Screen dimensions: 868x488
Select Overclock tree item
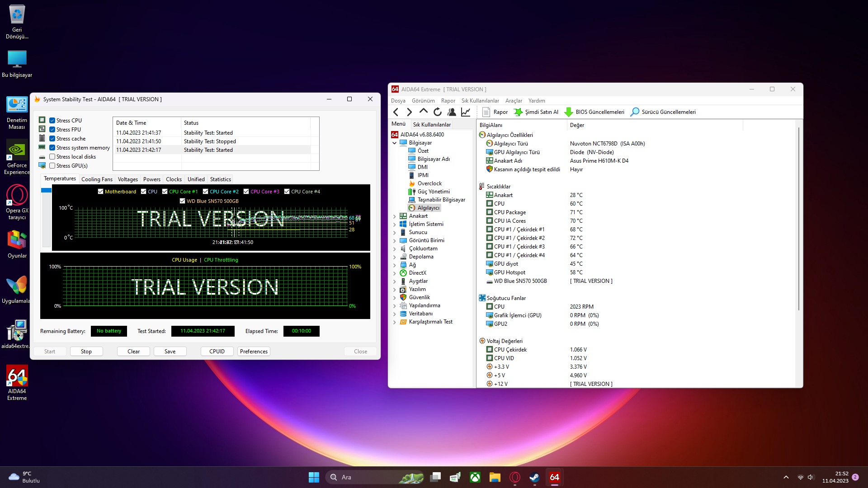coord(425,183)
